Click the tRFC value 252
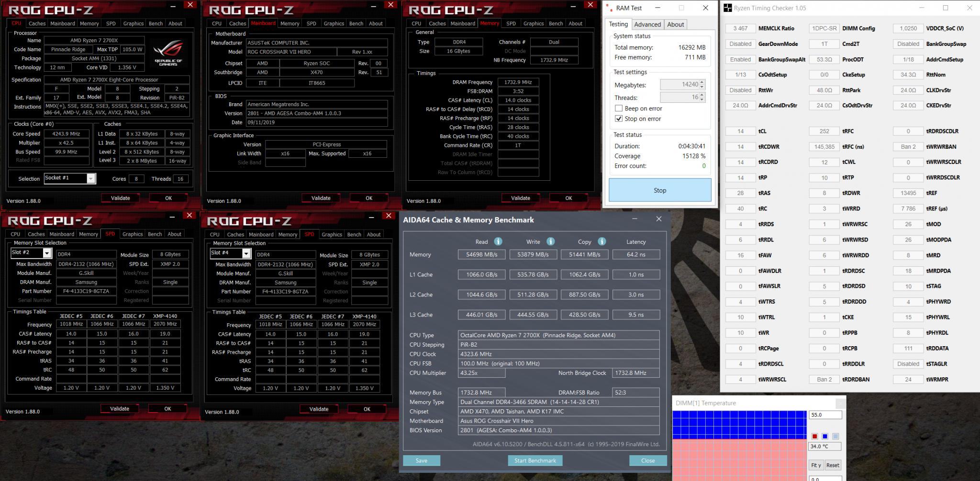Screen dimensions: 980x481 click(x=824, y=131)
